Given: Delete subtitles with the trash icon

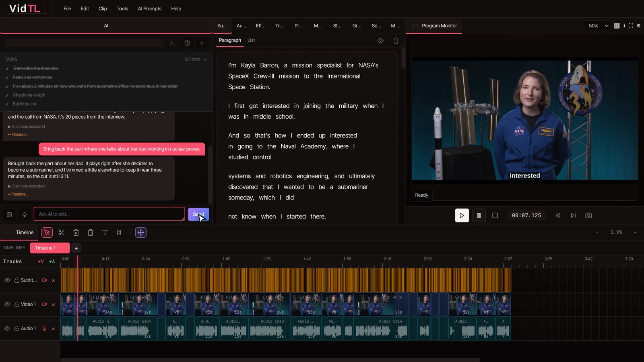Looking at the screenshot, I should (396, 41).
